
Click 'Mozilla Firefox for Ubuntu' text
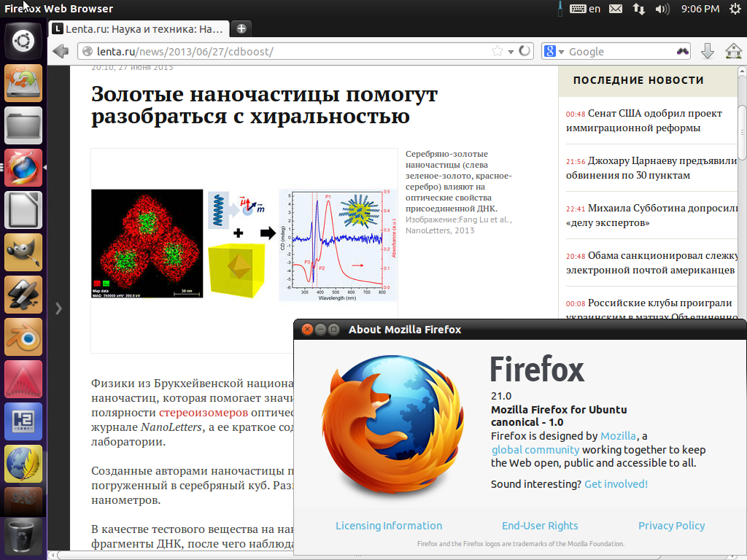click(559, 410)
